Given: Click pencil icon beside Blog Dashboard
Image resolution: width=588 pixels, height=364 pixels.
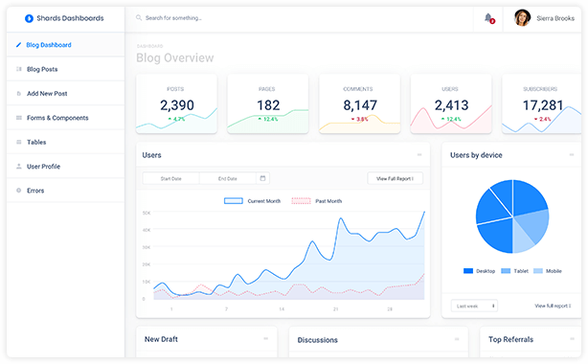Looking at the screenshot, I should [18, 45].
